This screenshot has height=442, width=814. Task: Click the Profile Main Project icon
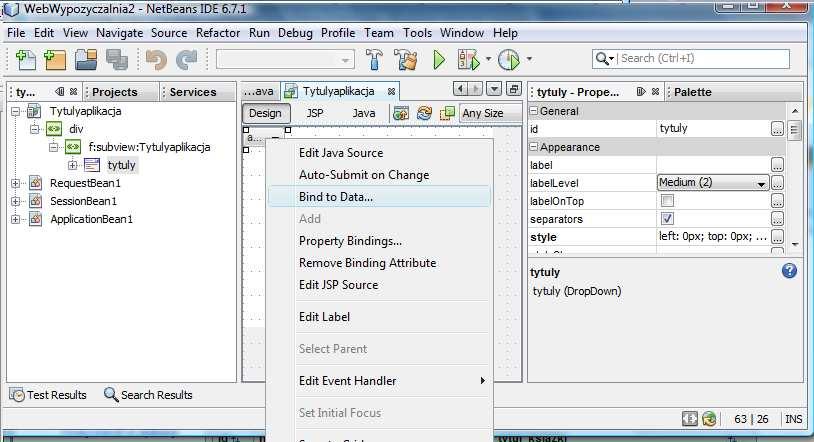coord(509,60)
